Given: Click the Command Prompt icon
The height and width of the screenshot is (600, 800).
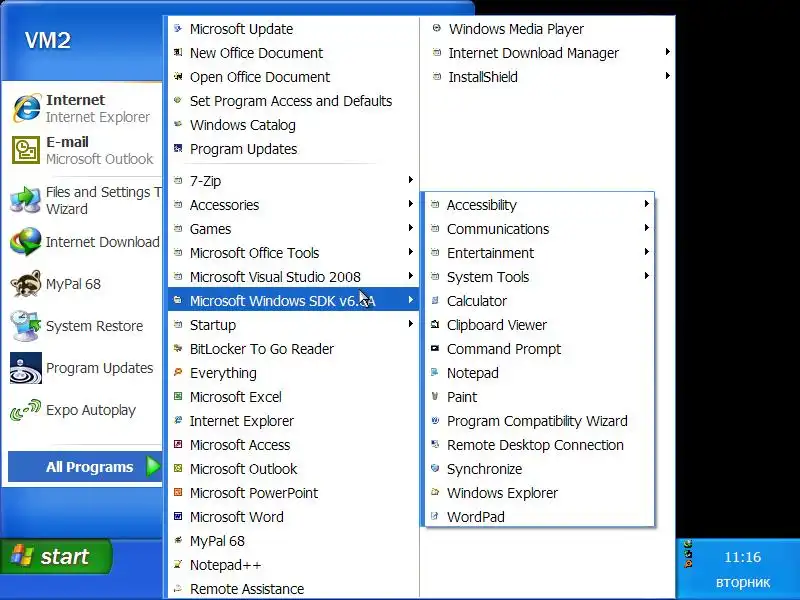Looking at the screenshot, I should click(435, 348).
